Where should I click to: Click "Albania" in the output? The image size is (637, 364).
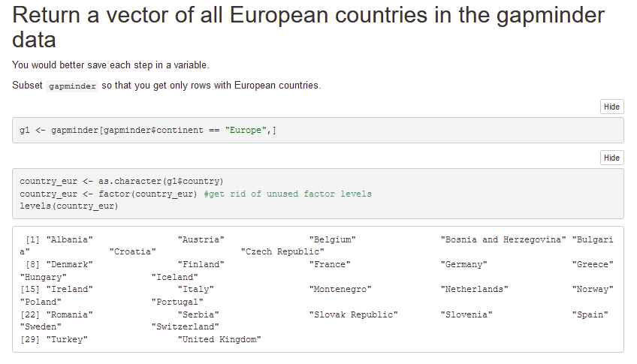click(x=69, y=240)
